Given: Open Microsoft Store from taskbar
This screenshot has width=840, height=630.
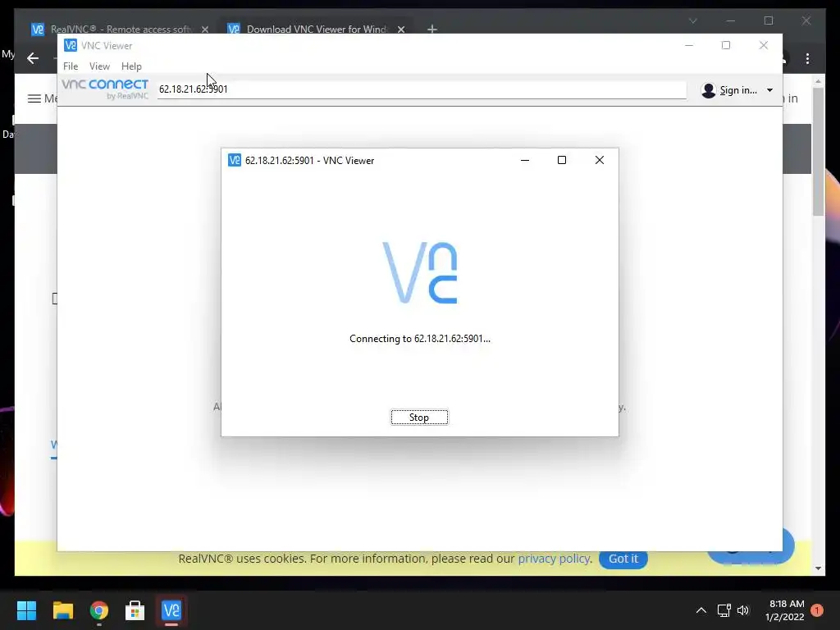Looking at the screenshot, I should coord(135,610).
